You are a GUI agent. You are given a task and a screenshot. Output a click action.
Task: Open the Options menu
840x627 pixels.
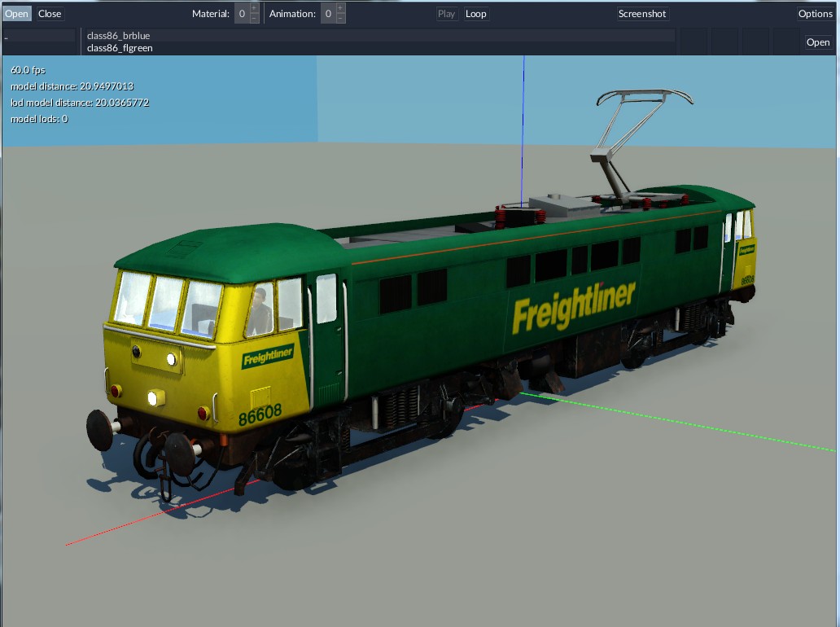(816, 13)
